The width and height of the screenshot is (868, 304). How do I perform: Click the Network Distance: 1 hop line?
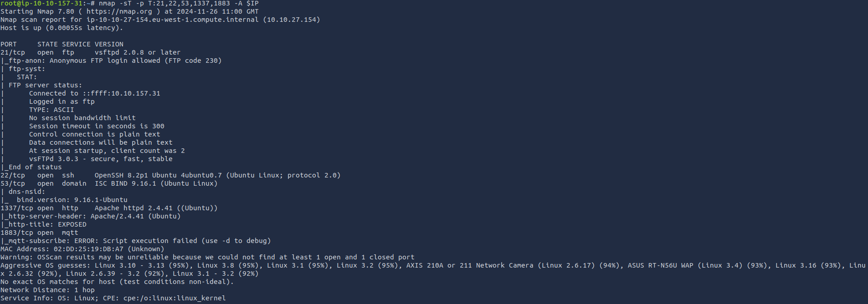click(x=47, y=290)
